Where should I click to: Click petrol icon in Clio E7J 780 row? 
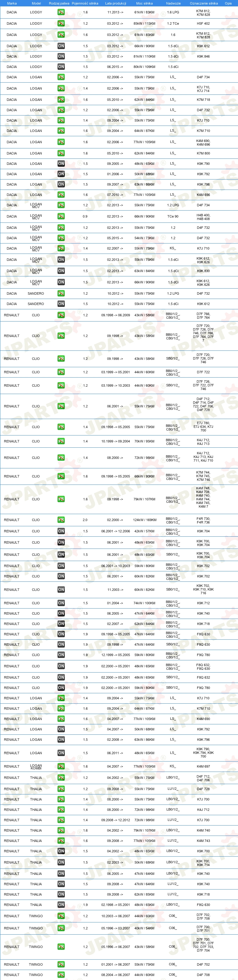tap(61, 427)
